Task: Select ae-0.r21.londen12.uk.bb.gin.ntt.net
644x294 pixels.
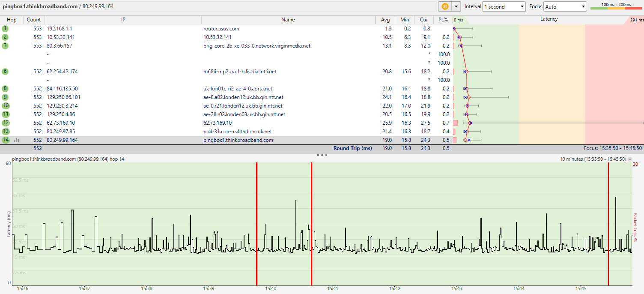Action: 243,106
